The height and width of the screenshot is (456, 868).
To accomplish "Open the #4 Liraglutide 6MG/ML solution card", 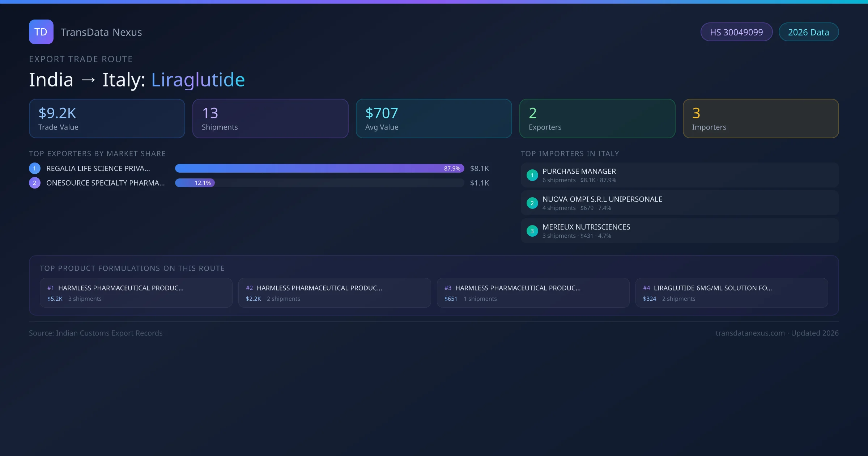I will click(x=731, y=293).
